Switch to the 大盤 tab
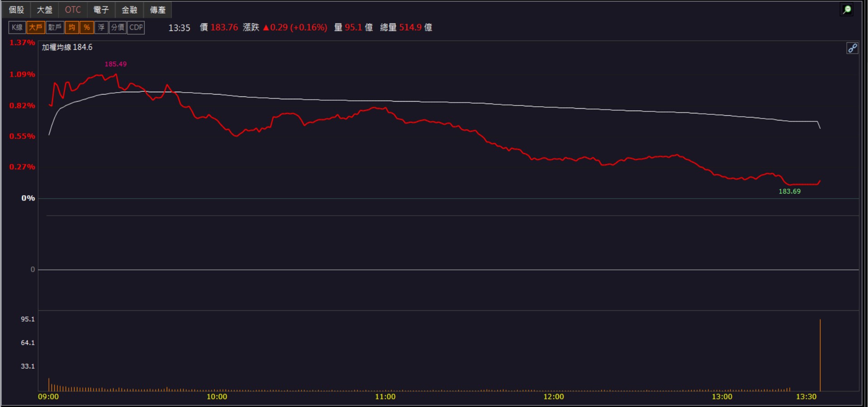Viewport: 868px width, 407px height. coord(44,9)
